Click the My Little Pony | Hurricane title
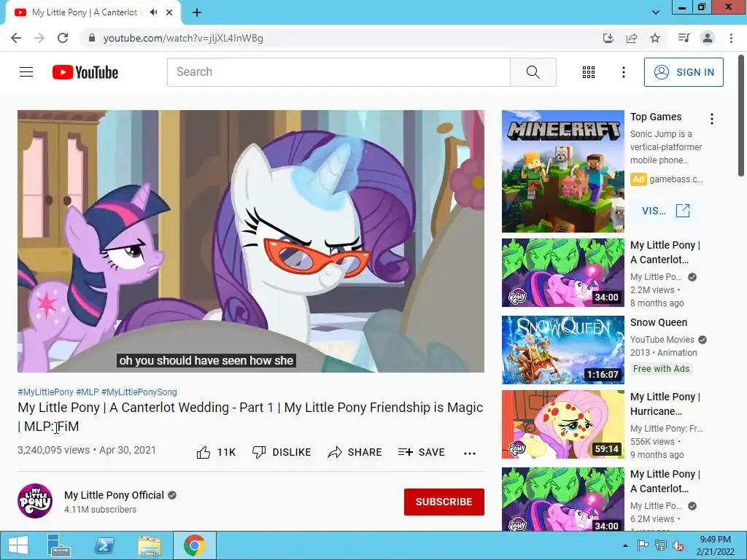Screen dimensions: 747x560 (x=665, y=404)
